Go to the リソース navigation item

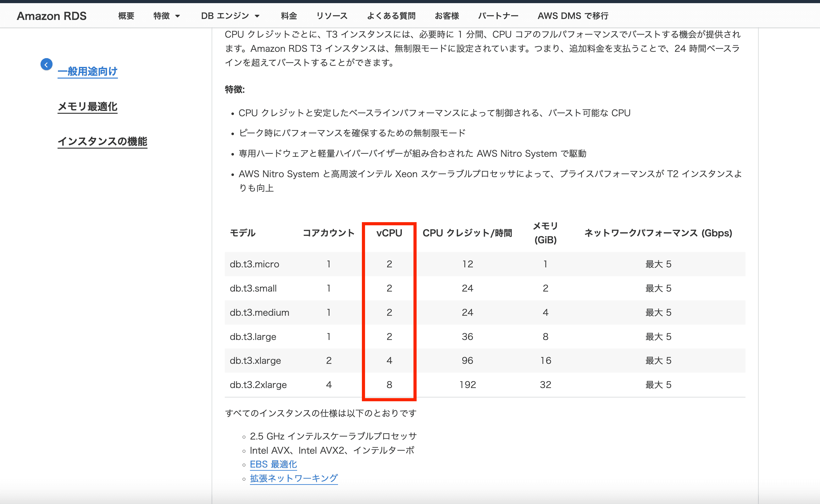coord(332,16)
